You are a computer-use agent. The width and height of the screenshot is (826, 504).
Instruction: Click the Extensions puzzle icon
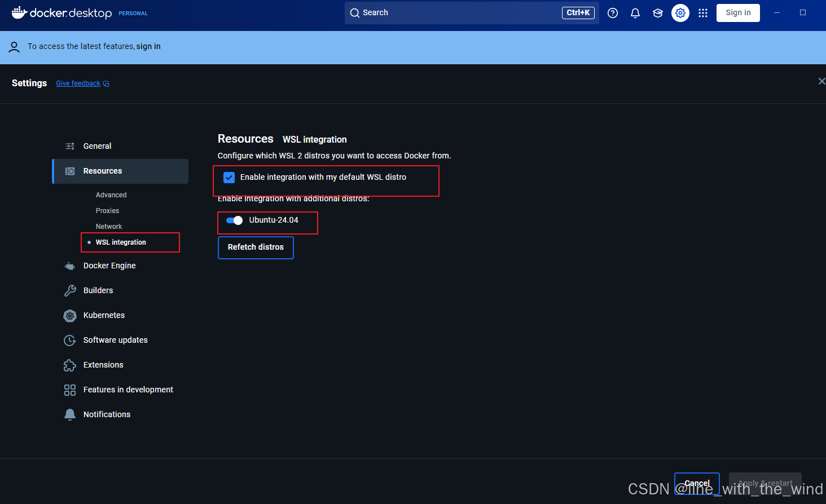click(70, 365)
